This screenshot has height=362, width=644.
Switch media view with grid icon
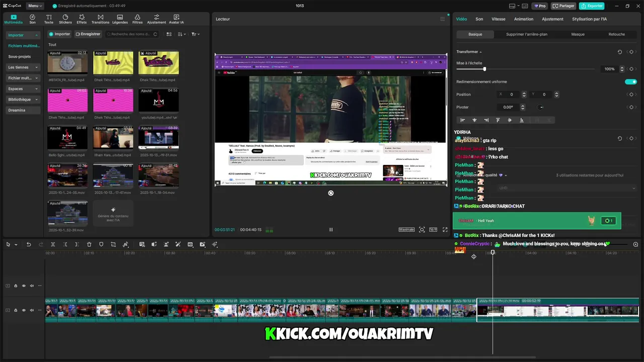point(169,34)
